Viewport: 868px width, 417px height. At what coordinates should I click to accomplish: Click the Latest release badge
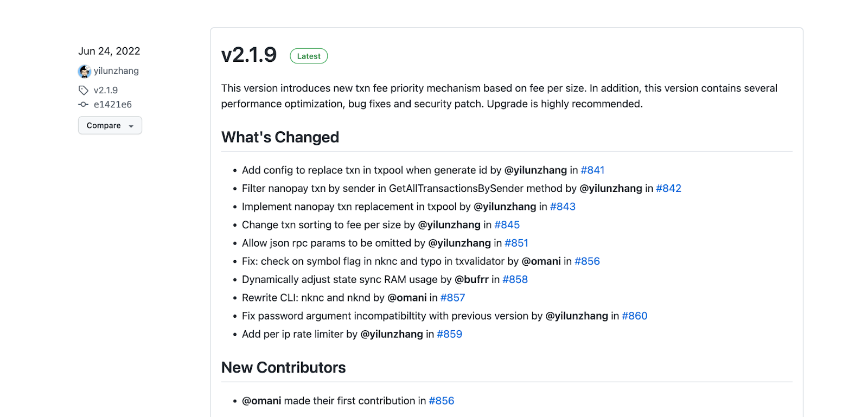[x=309, y=56]
